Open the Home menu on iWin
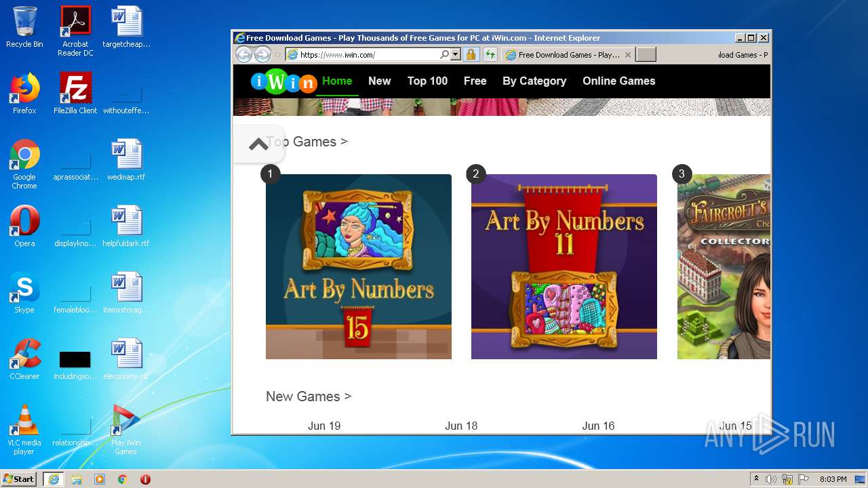The height and width of the screenshot is (488, 868). click(337, 81)
